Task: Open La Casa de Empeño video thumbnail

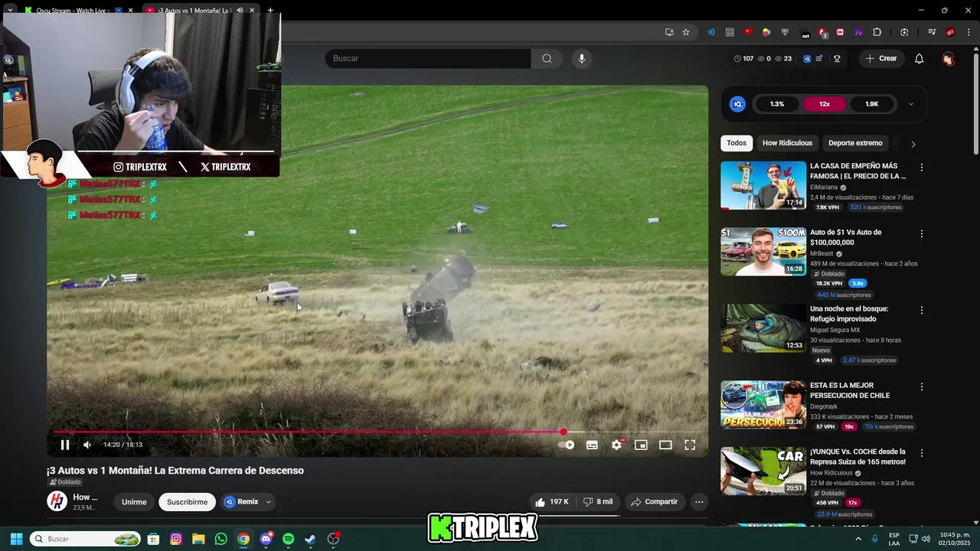Action: point(763,185)
